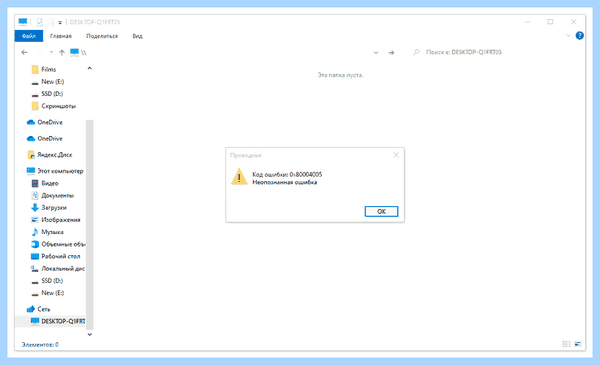Open the Скриншоты folder

[58, 106]
